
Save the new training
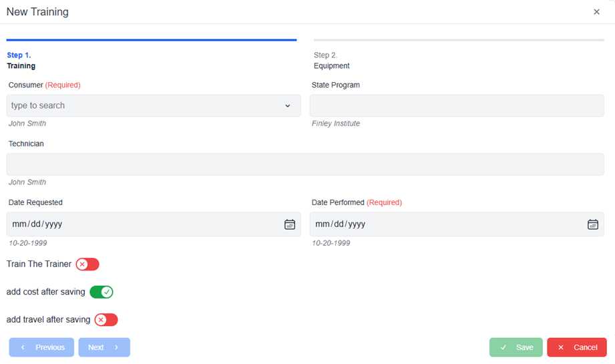click(516, 347)
